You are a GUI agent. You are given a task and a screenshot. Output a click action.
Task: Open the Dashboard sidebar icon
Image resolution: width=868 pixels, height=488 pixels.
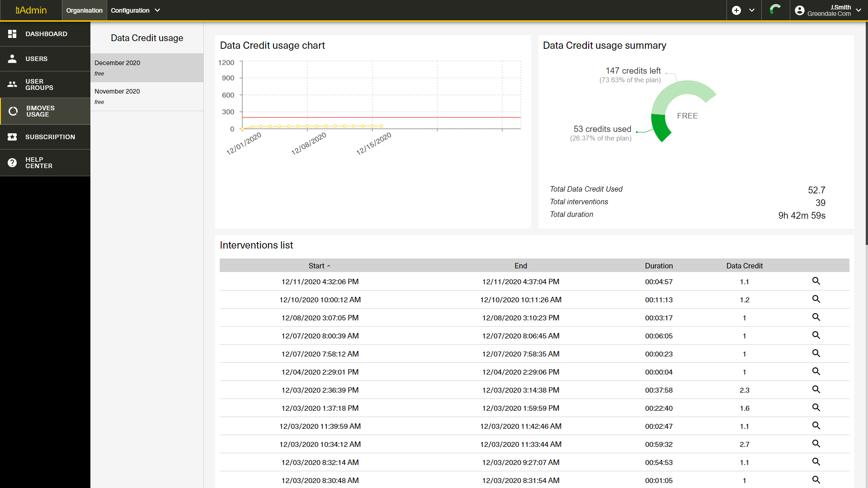(x=12, y=34)
